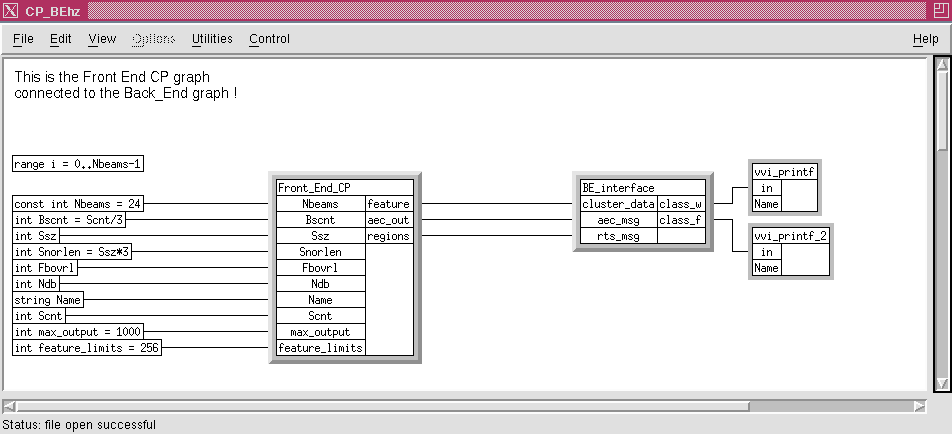Click the const int Nbeams = 24 box

pyautogui.click(x=78, y=204)
